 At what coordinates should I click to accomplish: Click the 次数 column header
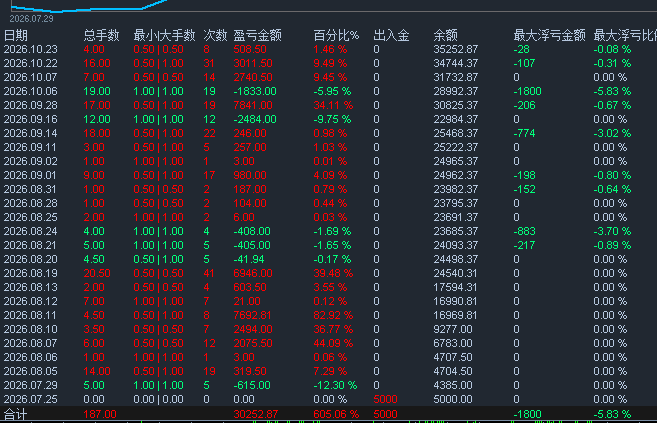(215, 36)
